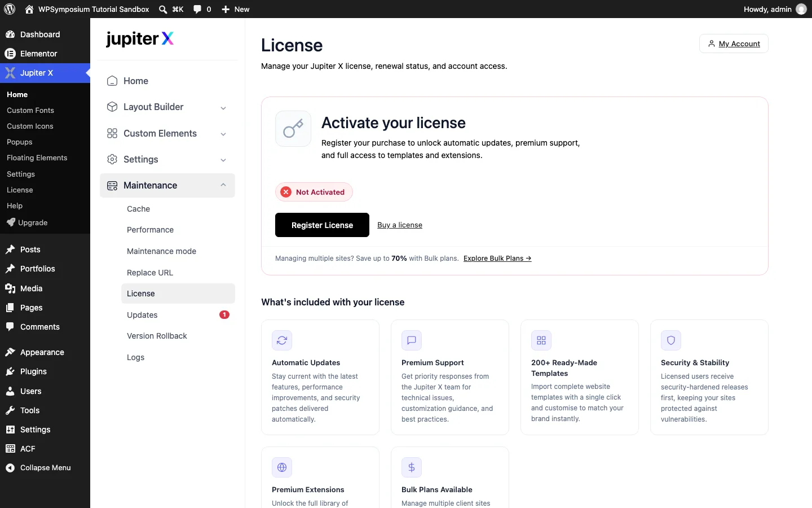Click the Tools wrench icon
The image size is (812, 508).
coord(10,410)
